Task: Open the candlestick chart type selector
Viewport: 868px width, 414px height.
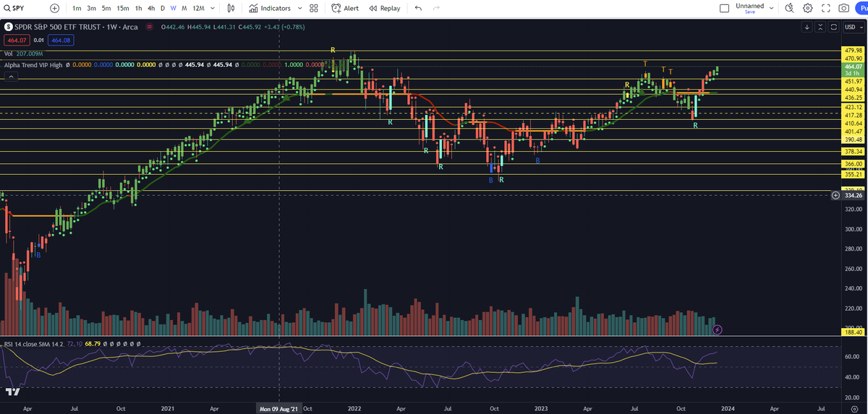Action: click(231, 8)
